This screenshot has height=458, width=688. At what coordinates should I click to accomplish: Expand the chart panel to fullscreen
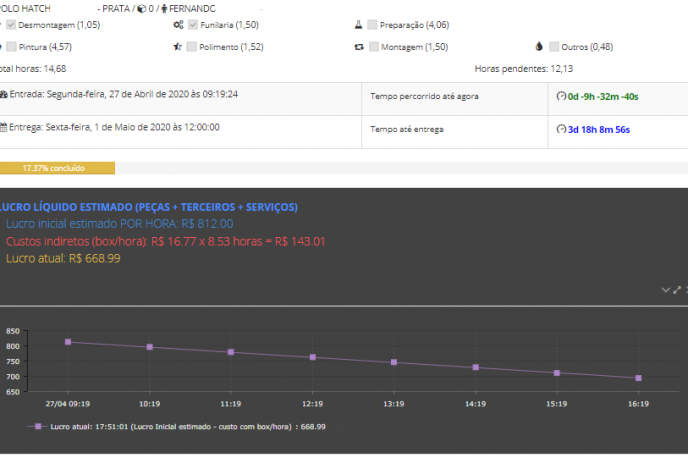click(677, 290)
